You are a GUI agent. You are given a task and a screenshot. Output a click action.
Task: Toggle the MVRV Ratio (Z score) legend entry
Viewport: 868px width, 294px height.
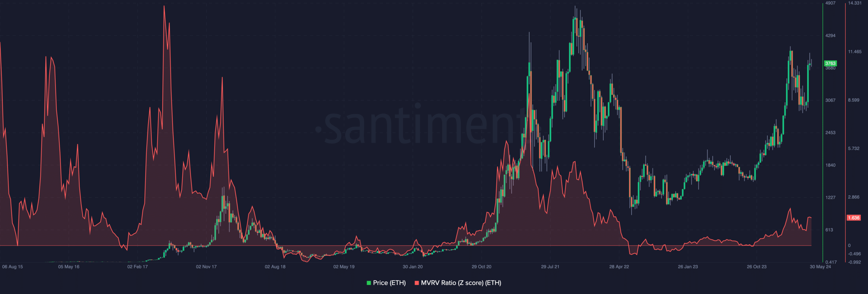[x=458, y=283]
